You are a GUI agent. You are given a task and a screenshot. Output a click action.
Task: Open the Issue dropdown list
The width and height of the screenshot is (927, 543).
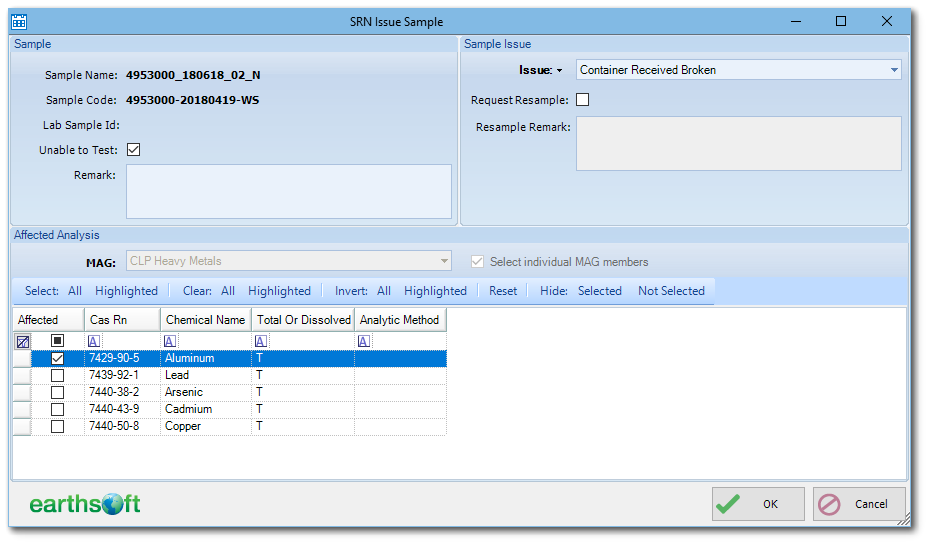[894, 70]
